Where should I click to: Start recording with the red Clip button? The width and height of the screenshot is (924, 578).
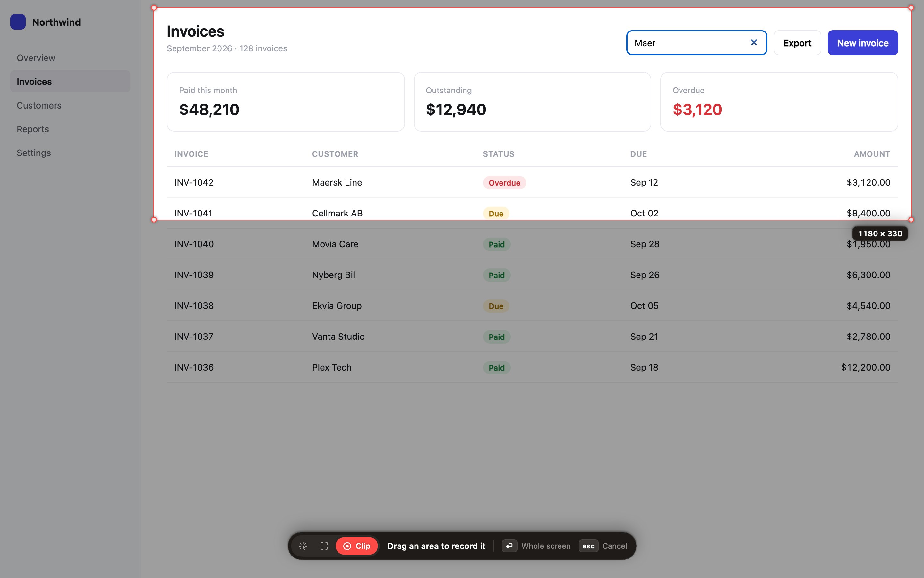tap(357, 546)
